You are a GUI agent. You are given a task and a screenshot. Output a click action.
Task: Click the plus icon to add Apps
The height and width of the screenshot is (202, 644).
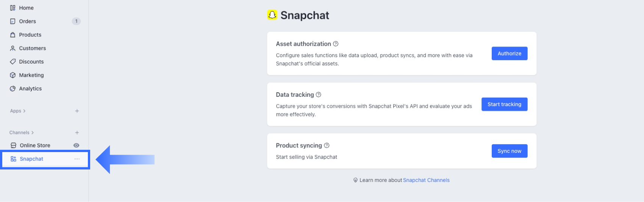(77, 111)
